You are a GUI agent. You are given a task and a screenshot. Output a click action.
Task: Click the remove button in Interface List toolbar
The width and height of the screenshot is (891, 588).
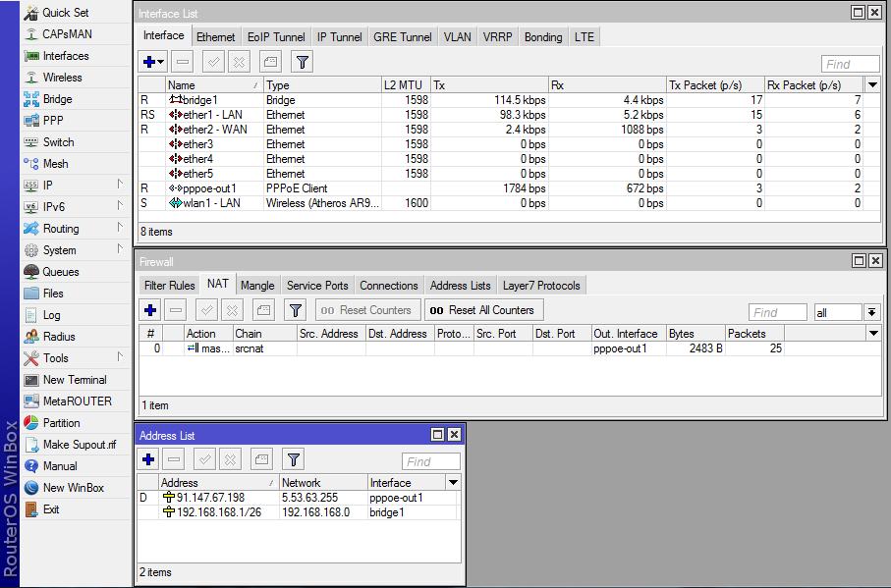(182, 62)
